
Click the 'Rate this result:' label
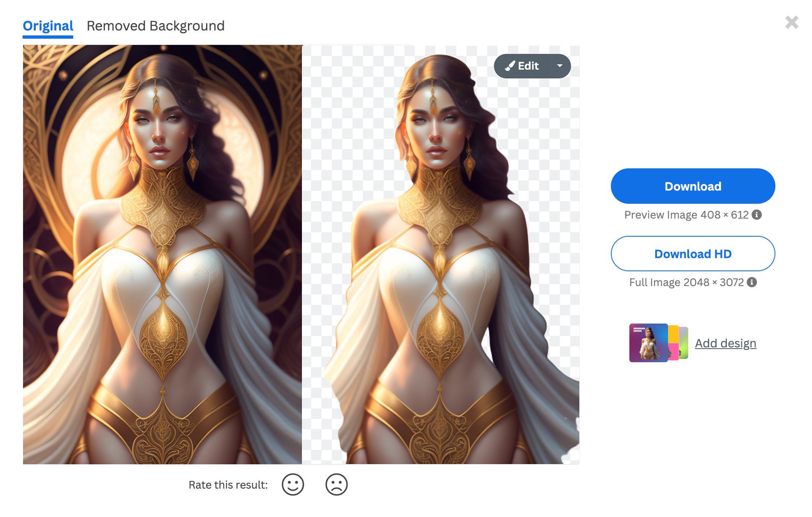point(228,485)
